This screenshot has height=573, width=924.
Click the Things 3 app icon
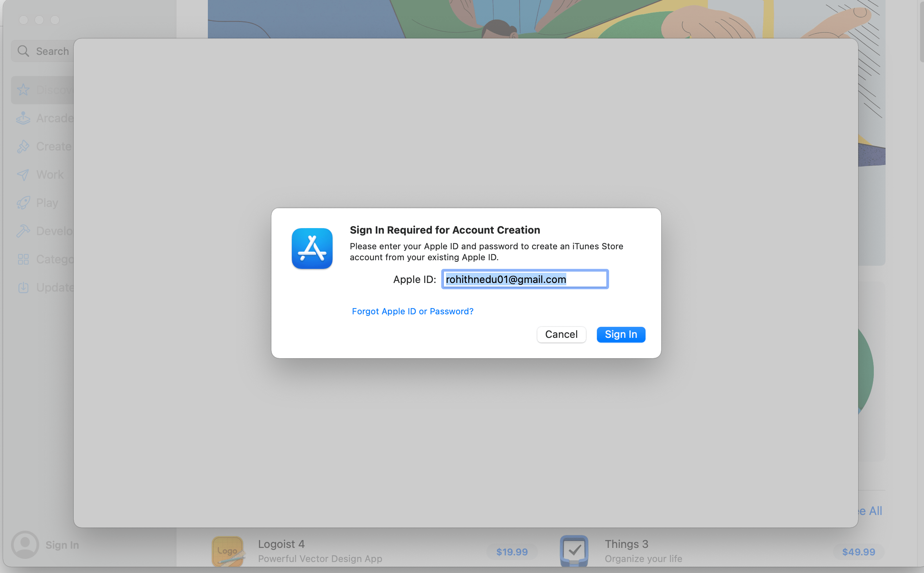point(574,551)
